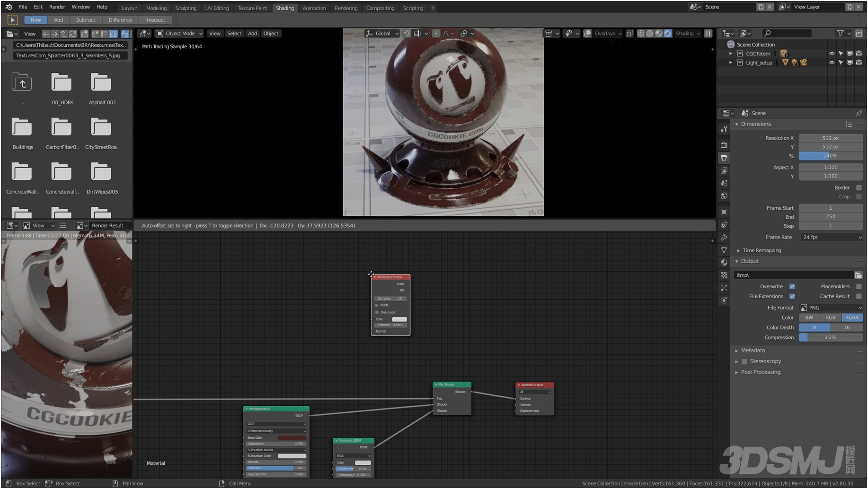Toggle Inside checkbox on Ambient Occlusion node

click(x=377, y=305)
